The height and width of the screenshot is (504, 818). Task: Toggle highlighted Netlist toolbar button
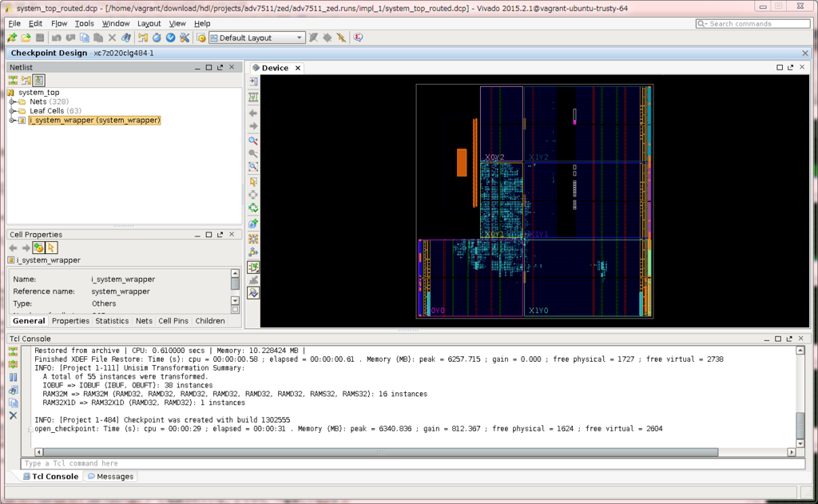[38, 80]
